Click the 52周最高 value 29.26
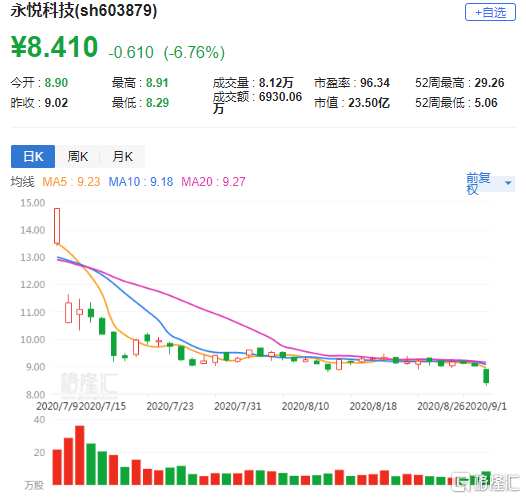The image size is (526, 499). [489, 82]
